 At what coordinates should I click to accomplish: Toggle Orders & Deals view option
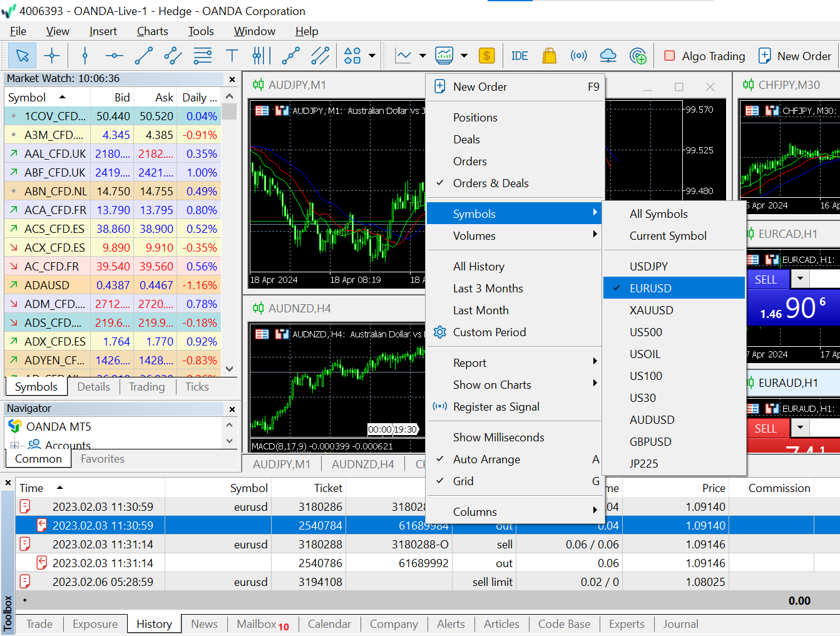click(x=491, y=183)
